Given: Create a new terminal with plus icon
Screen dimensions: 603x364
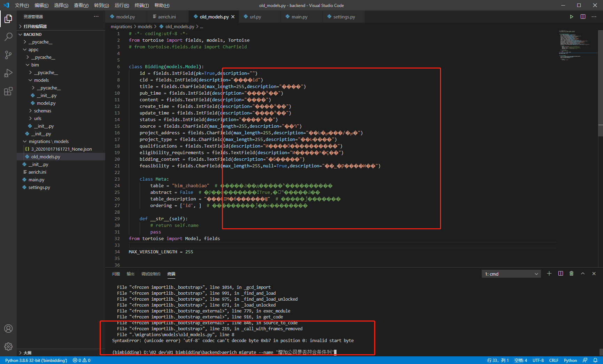Looking at the screenshot, I should tap(549, 274).
